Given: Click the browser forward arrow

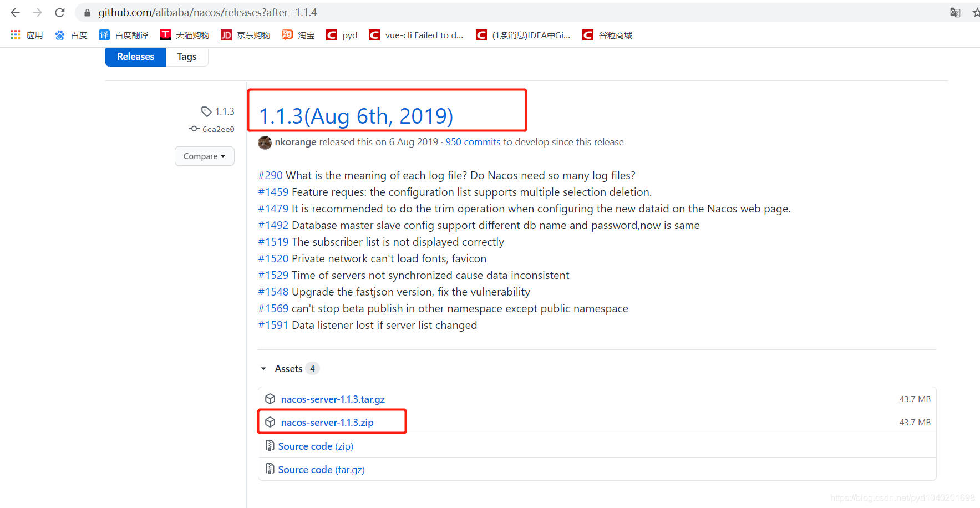Looking at the screenshot, I should (37, 12).
